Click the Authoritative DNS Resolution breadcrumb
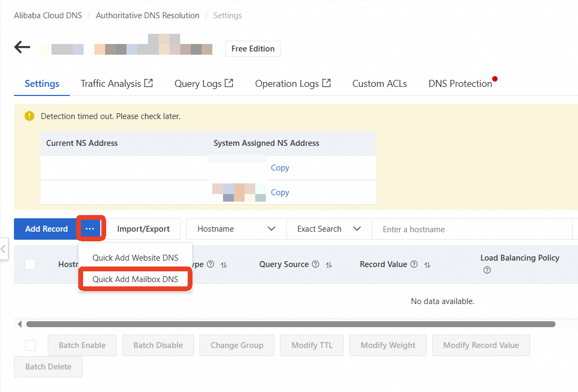Viewport: 578px width, 392px height. click(147, 16)
